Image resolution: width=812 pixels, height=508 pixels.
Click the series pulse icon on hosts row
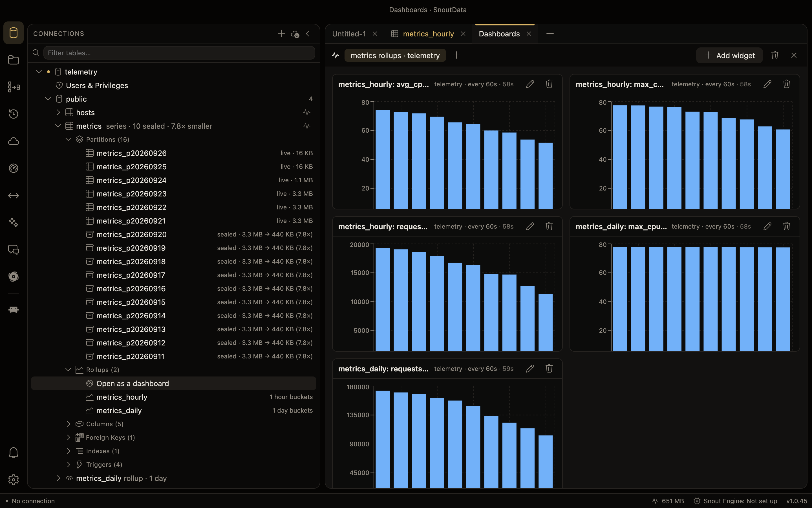307,112
